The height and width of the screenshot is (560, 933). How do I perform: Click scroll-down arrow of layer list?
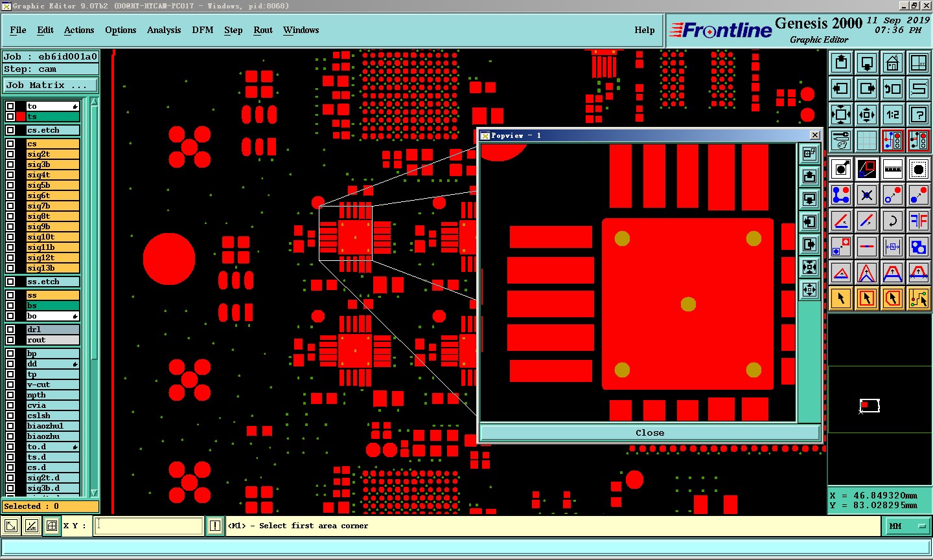(94, 493)
